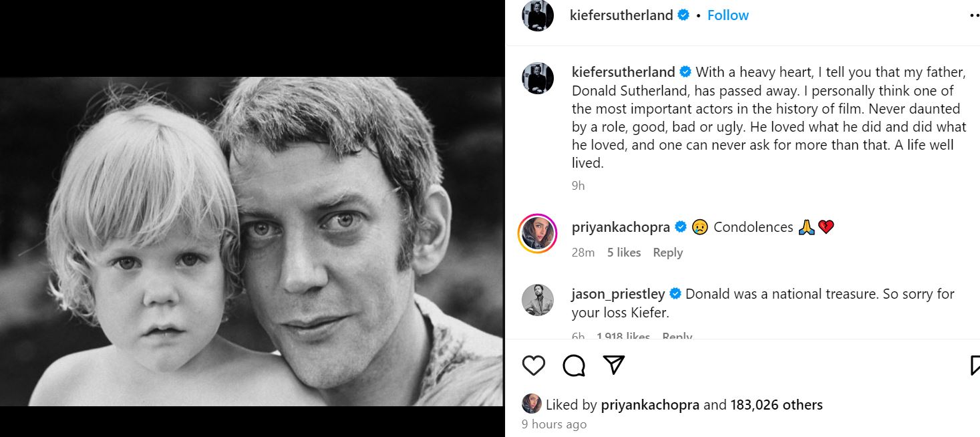
Task: View priyankachopra's story from comment avatar
Action: coord(538,233)
